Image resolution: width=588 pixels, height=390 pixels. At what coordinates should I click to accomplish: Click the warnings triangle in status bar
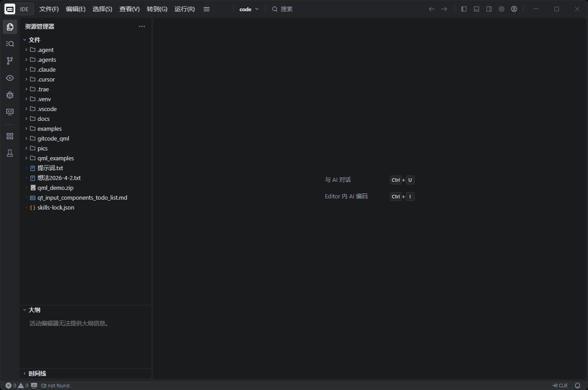[x=21, y=386]
